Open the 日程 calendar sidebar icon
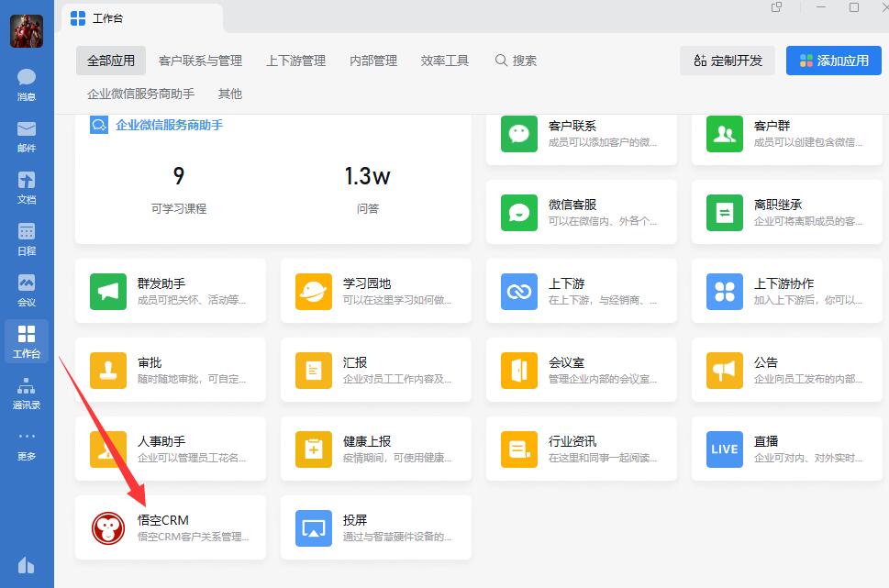 click(x=27, y=238)
